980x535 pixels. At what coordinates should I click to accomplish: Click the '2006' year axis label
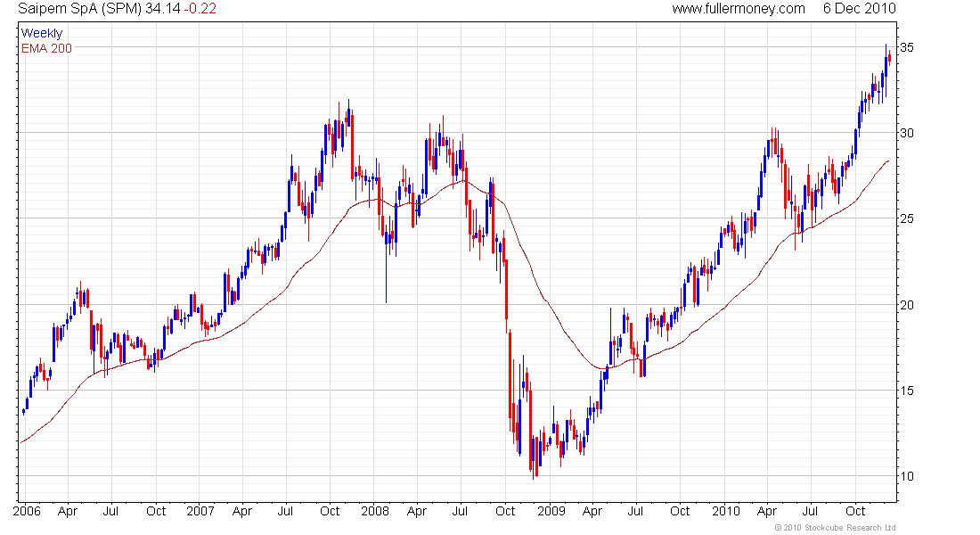pyautogui.click(x=27, y=511)
